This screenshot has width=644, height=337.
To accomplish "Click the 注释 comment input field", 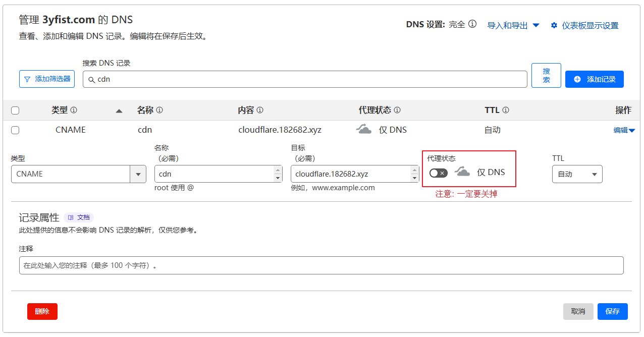I will (321, 265).
